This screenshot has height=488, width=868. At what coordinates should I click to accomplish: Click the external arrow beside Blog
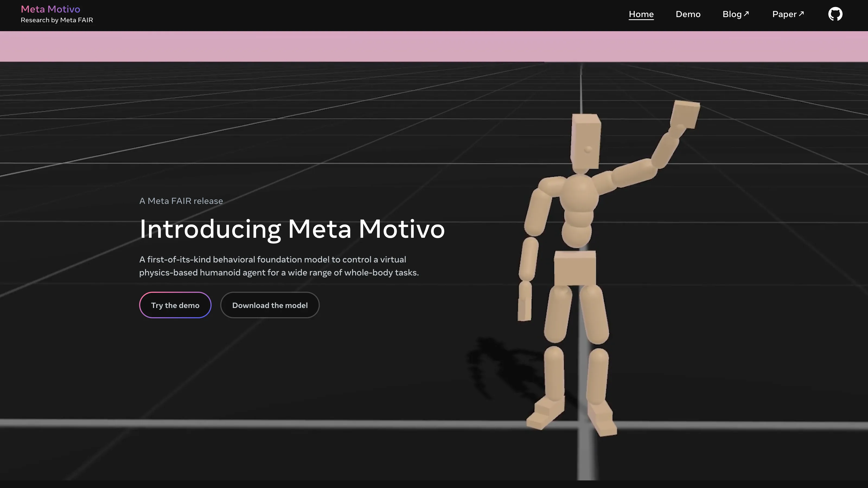pos(746,14)
